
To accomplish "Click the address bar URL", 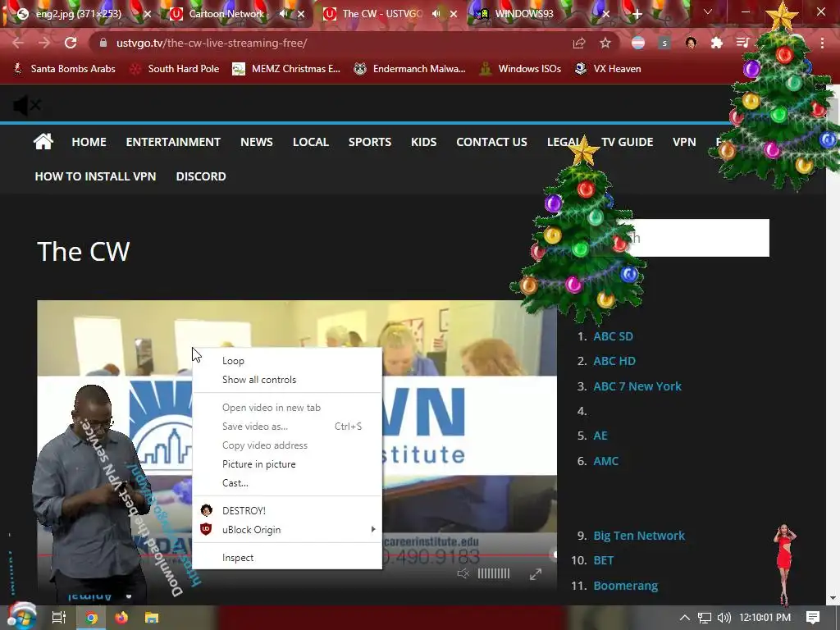I will tap(212, 43).
